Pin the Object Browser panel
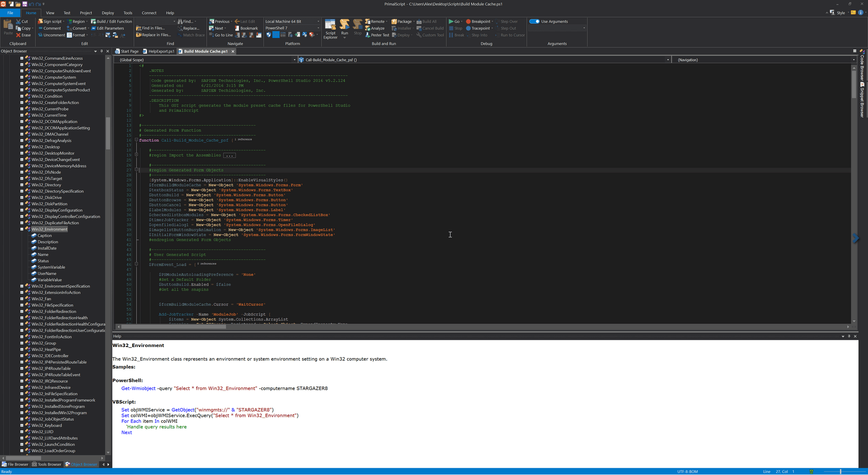868x475 pixels. click(102, 51)
